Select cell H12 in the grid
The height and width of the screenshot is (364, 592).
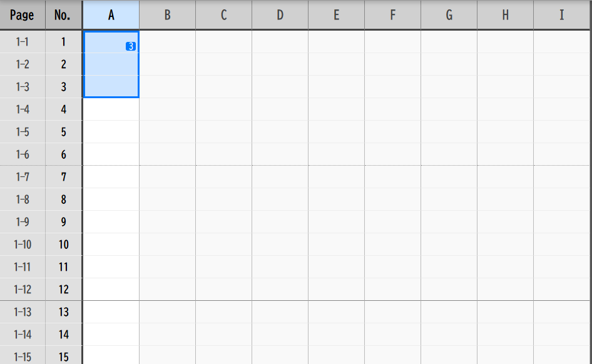(505, 290)
